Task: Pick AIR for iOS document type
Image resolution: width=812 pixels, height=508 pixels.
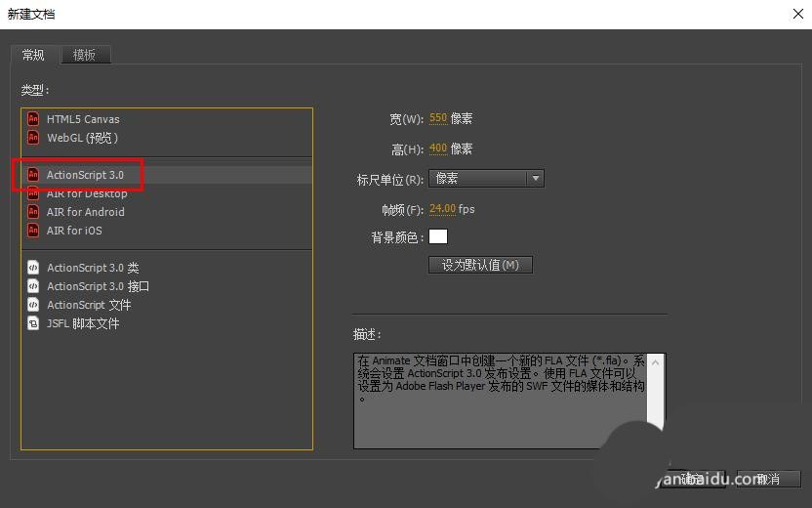Action: click(74, 231)
